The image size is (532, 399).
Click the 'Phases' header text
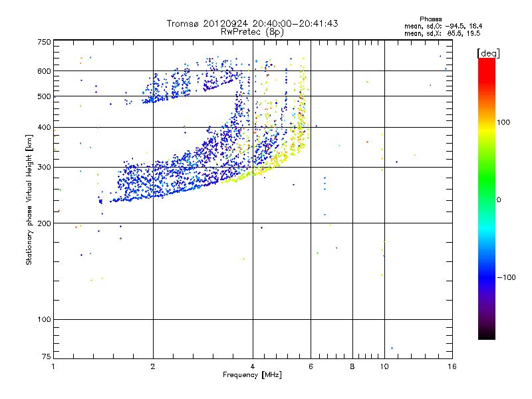(430, 19)
